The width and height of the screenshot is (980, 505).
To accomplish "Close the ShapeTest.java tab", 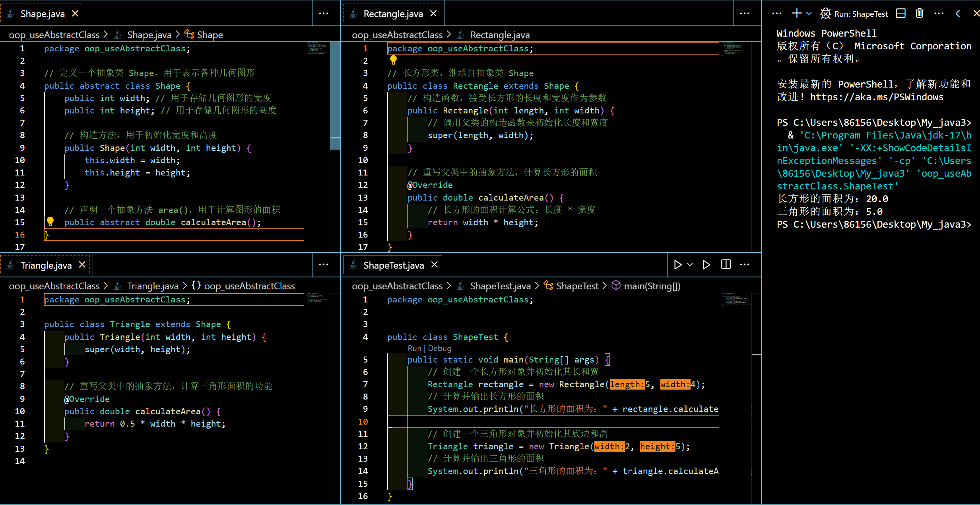I will tap(435, 265).
